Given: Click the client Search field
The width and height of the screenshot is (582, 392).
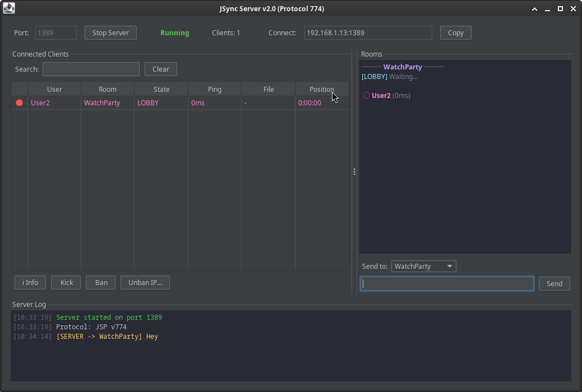Looking at the screenshot, I should [x=91, y=69].
